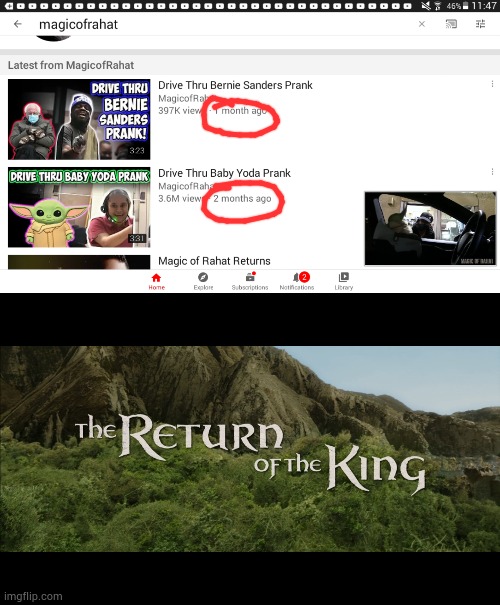Click the 'Latest from MagicofRahat' header
The width and height of the screenshot is (500, 605).
click(71, 65)
